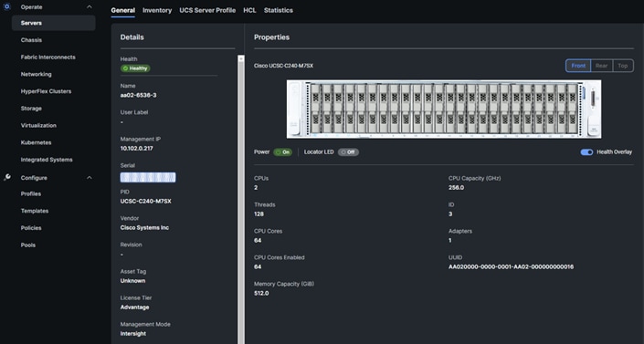Click server name aa02-6536-3
This screenshot has width=644, height=344.
coord(139,95)
